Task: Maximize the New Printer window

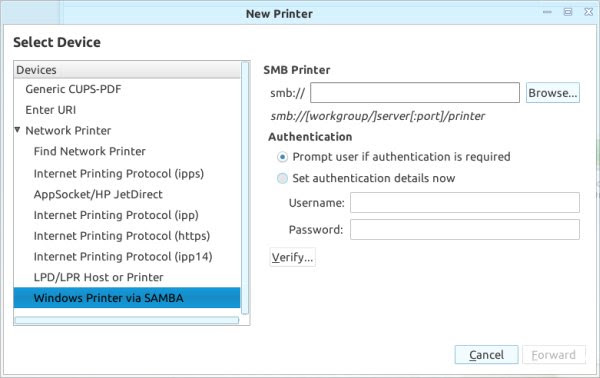Action: [568, 12]
